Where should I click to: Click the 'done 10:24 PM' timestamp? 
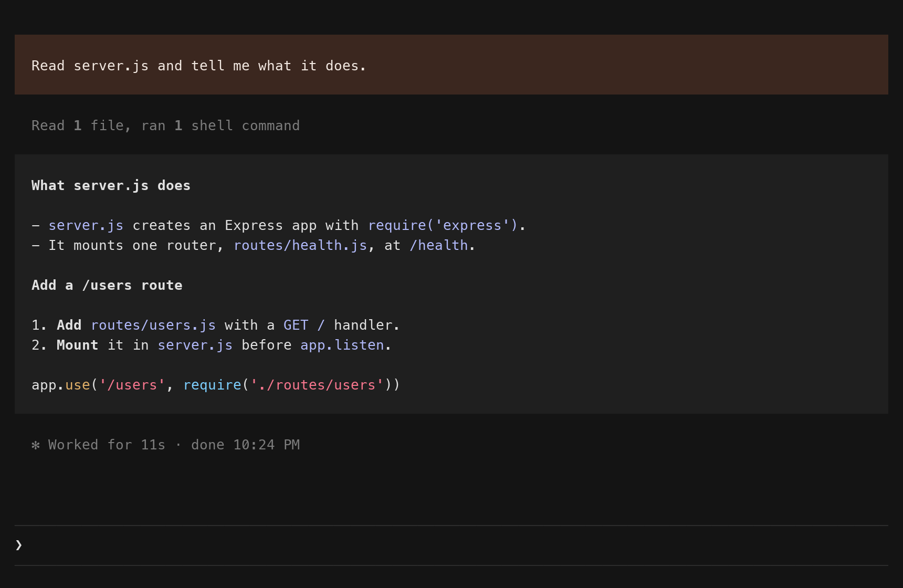coord(246,445)
